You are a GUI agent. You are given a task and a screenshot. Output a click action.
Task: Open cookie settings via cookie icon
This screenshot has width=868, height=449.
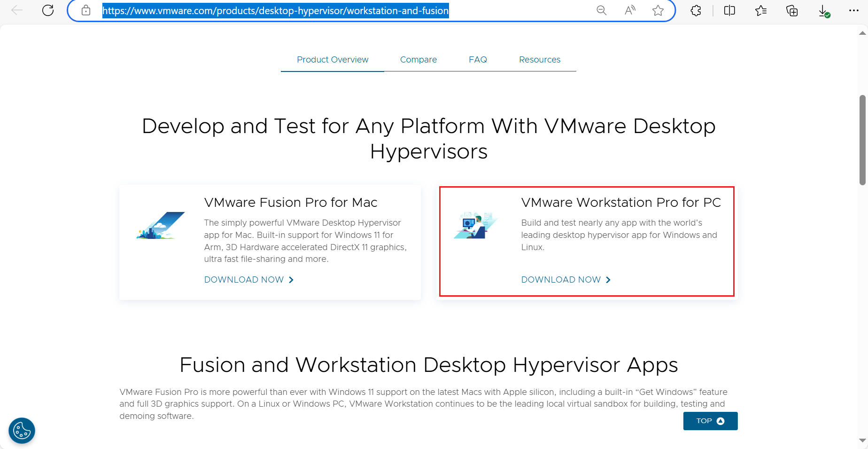[22, 431]
